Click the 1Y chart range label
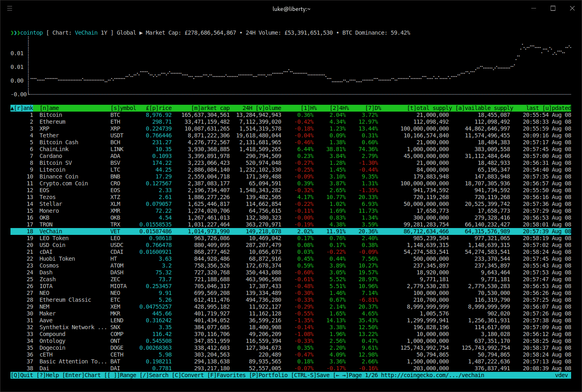582x392 pixels. (x=104, y=33)
